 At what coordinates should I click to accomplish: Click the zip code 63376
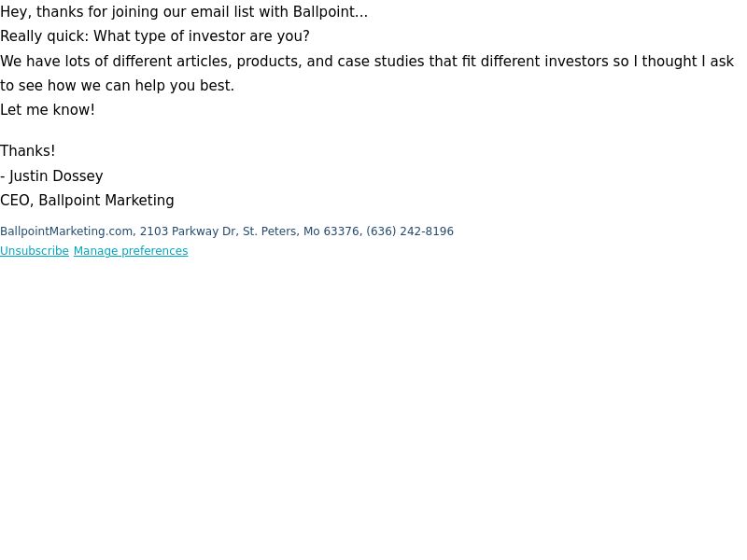point(341,231)
